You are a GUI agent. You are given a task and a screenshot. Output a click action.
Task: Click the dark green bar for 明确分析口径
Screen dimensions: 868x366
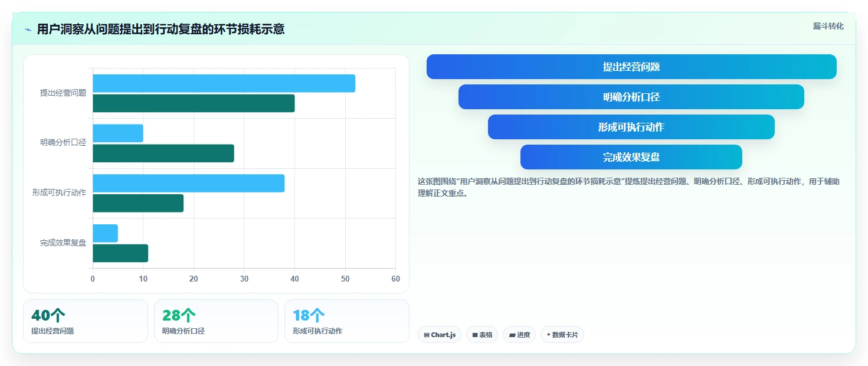pyautogui.click(x=163, y=153)
